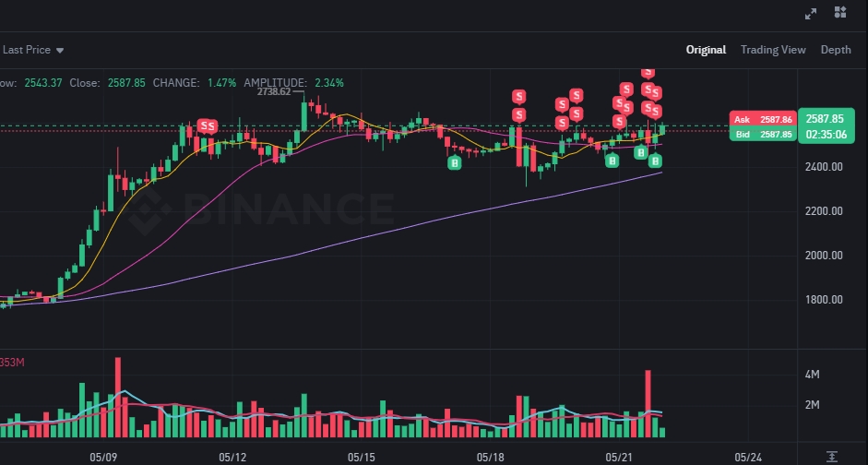Click the green Bid price label
868x465 pixels.
[763, 134]
